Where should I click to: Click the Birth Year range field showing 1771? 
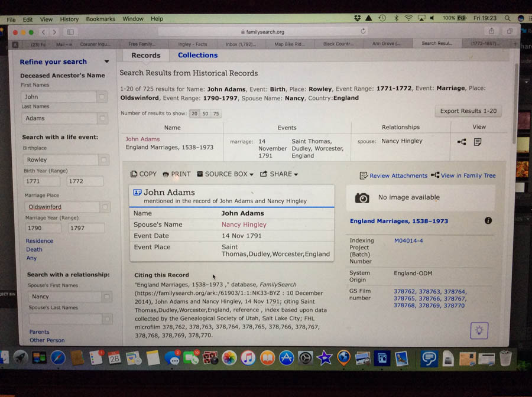[x=42, y=181]
